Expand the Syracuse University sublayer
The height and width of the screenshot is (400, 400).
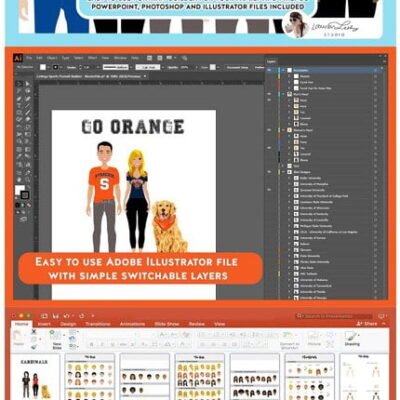(289, 190)
